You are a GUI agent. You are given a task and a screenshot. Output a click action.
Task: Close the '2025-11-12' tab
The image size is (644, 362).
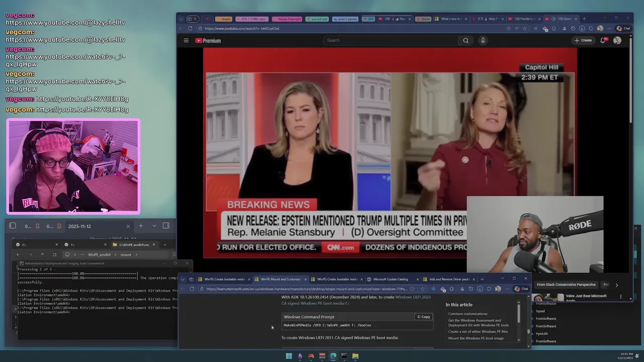[x=128, y=226]
